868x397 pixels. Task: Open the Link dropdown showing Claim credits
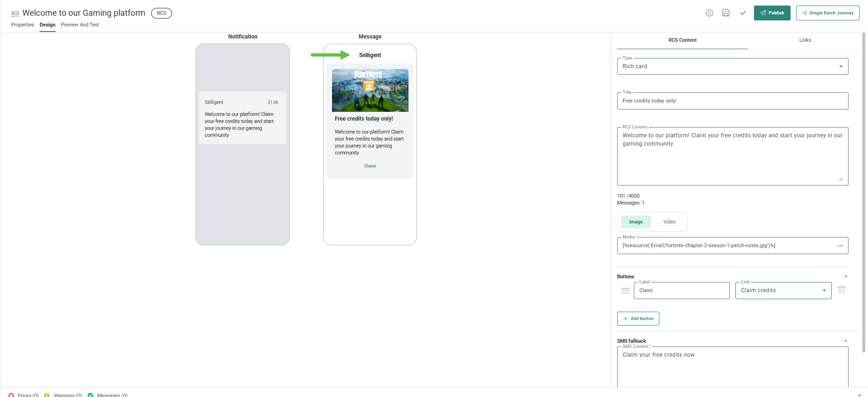(x=784, y=291)
